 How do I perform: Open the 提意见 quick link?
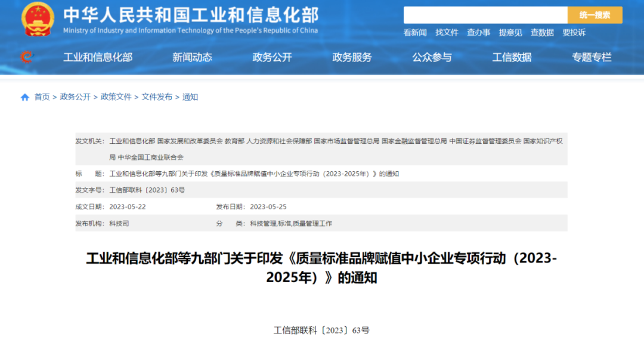click(510, 33)
